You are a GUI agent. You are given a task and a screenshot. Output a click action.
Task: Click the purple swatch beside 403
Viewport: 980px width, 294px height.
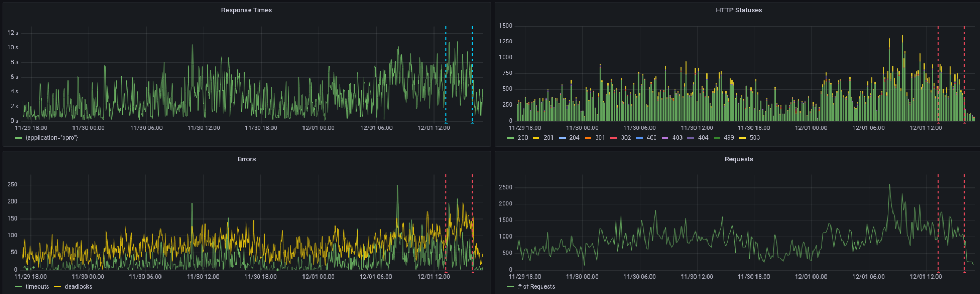pos(665,138)
